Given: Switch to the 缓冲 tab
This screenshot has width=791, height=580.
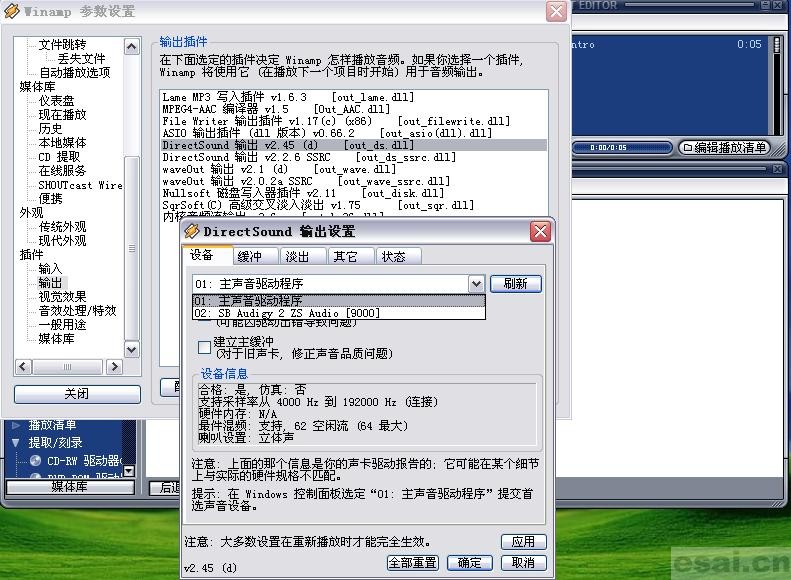Looking at the screenshot, I should pyautogui.click(x=249, y=256).
